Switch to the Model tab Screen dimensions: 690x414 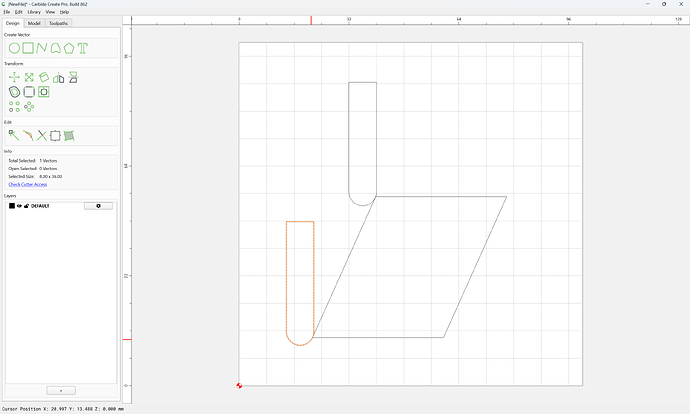click(34, 23)
